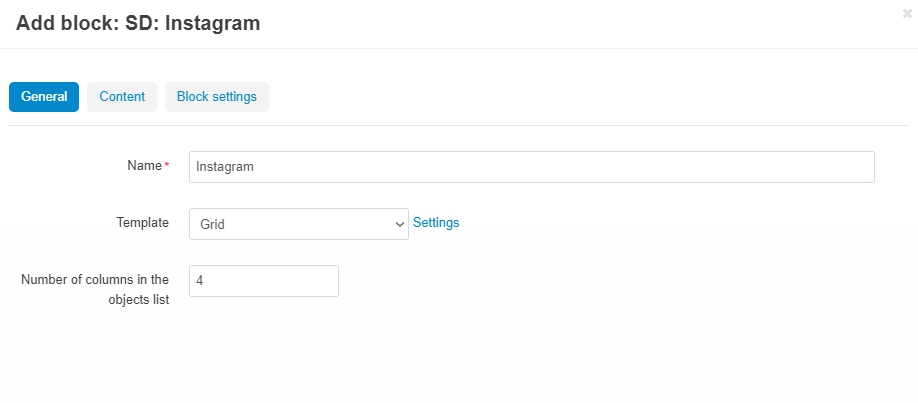Click the red required asterisk beside Name
Image resolution: width=918 pixels, height=403 pixels.
coord(167,166)
